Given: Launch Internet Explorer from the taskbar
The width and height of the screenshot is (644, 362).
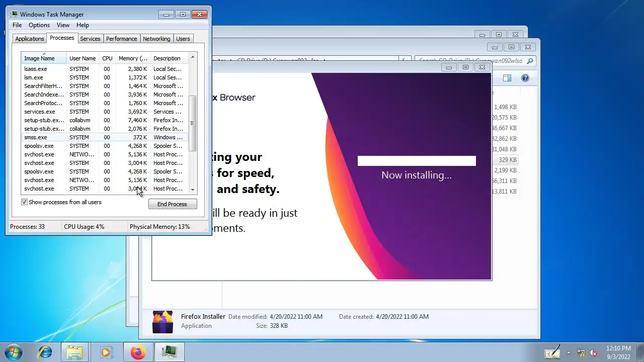Looking at the screenshot, I should [45, 352].
